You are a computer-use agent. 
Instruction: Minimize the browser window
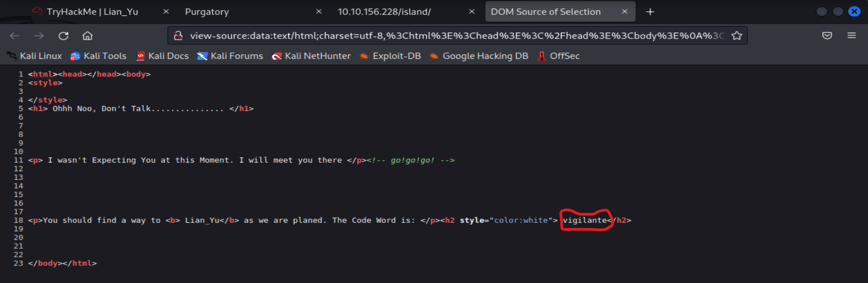821,12
